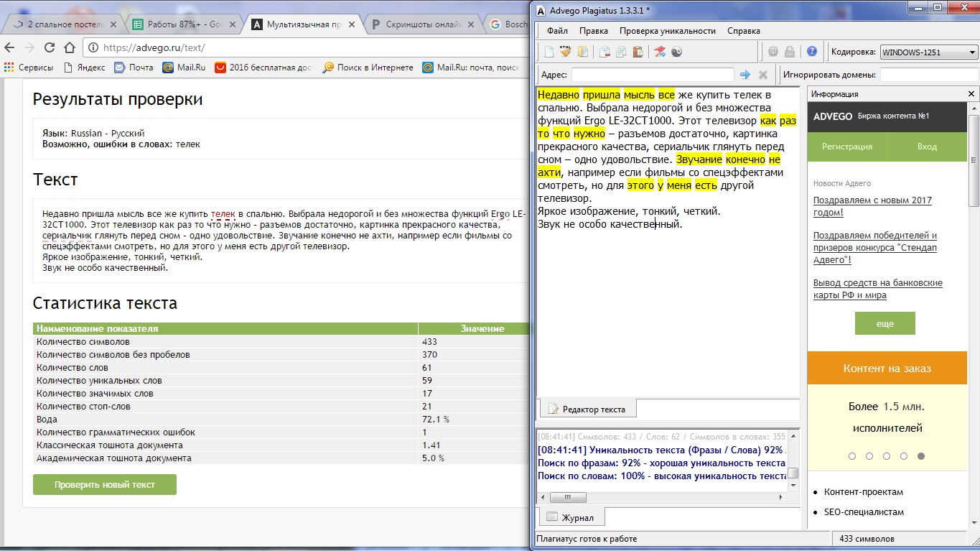Click the Игнорировать домены input field
Screen dimensions: 980x551
(929, 75)
